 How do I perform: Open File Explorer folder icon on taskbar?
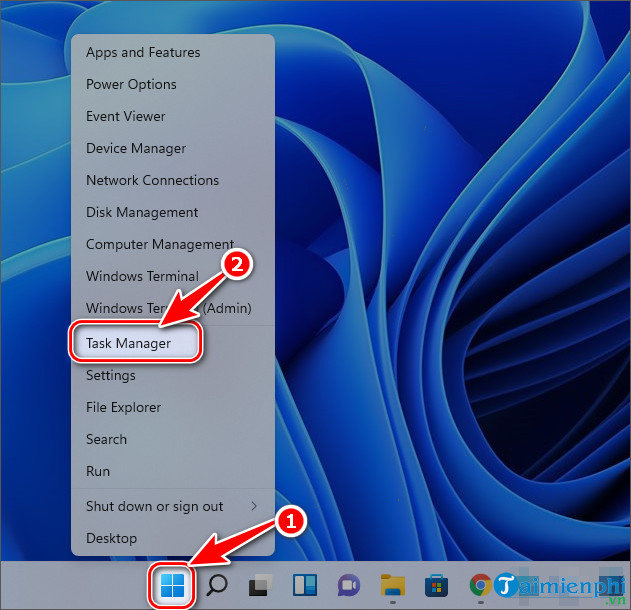[393, 585]
